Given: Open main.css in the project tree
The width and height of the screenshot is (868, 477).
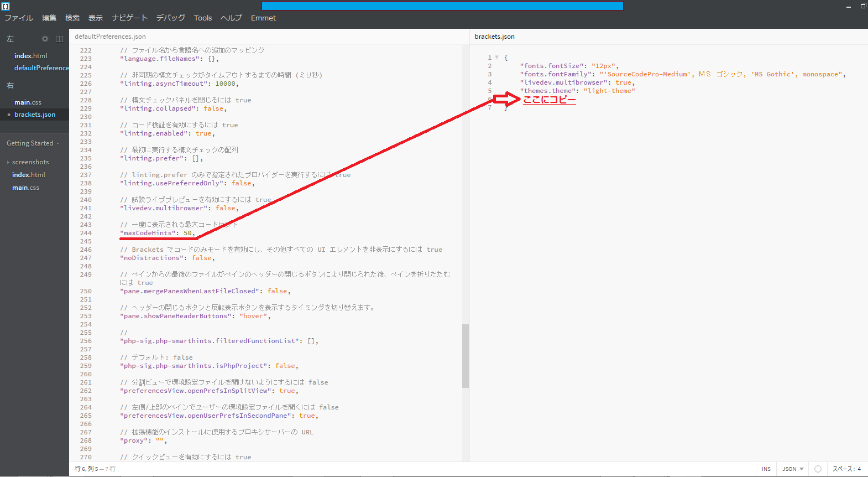Looking at the screenshot, I should point(25,188).
